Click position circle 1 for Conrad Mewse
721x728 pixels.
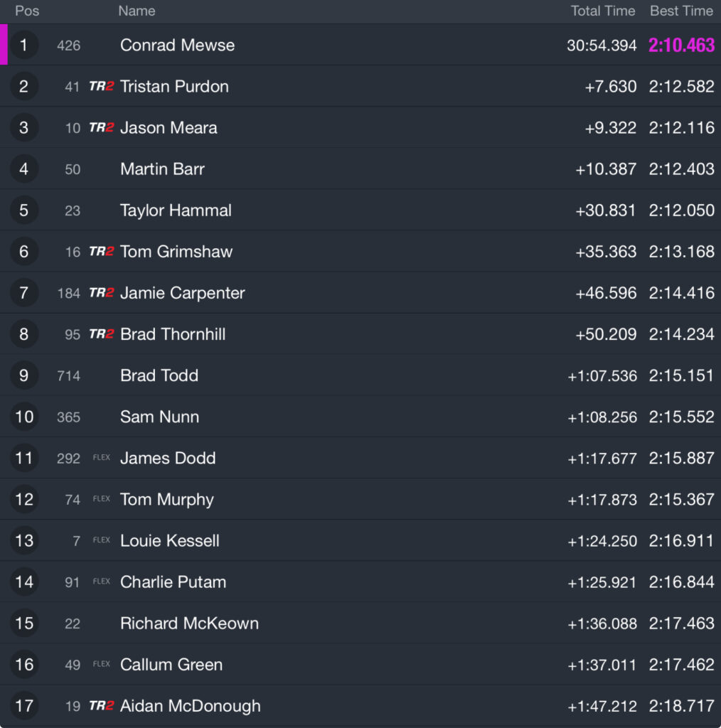[23, 45]
